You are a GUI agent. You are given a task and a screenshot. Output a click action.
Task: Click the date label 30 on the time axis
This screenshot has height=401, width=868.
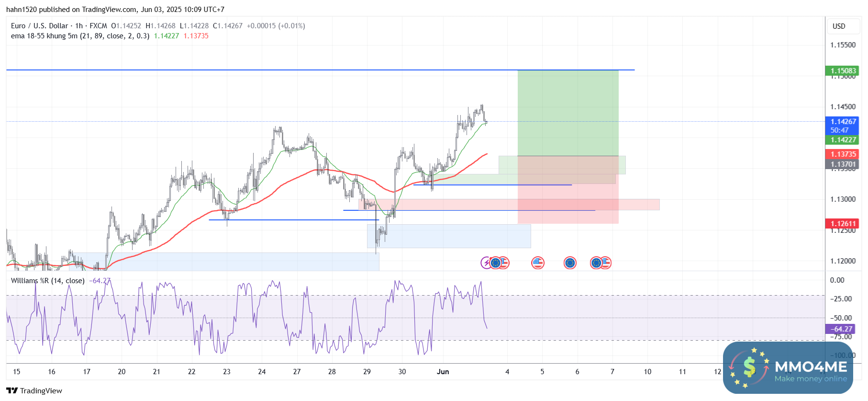[402, 372]
